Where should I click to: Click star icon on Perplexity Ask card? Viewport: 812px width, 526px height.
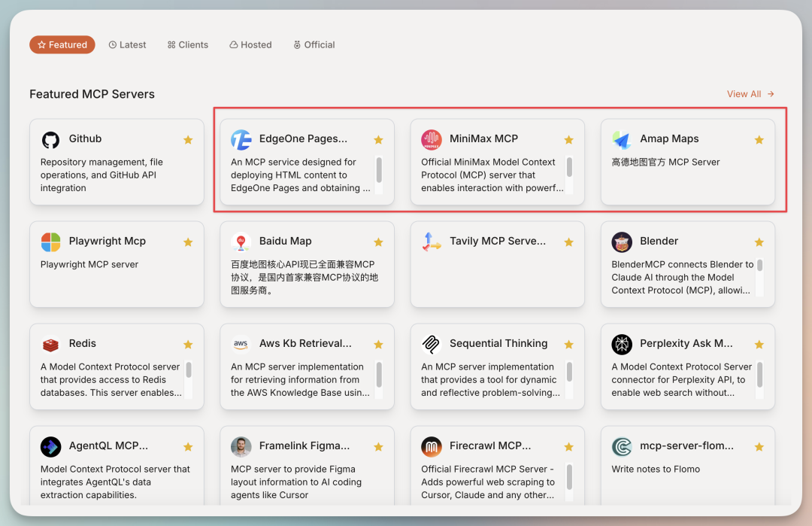point(759,345)
